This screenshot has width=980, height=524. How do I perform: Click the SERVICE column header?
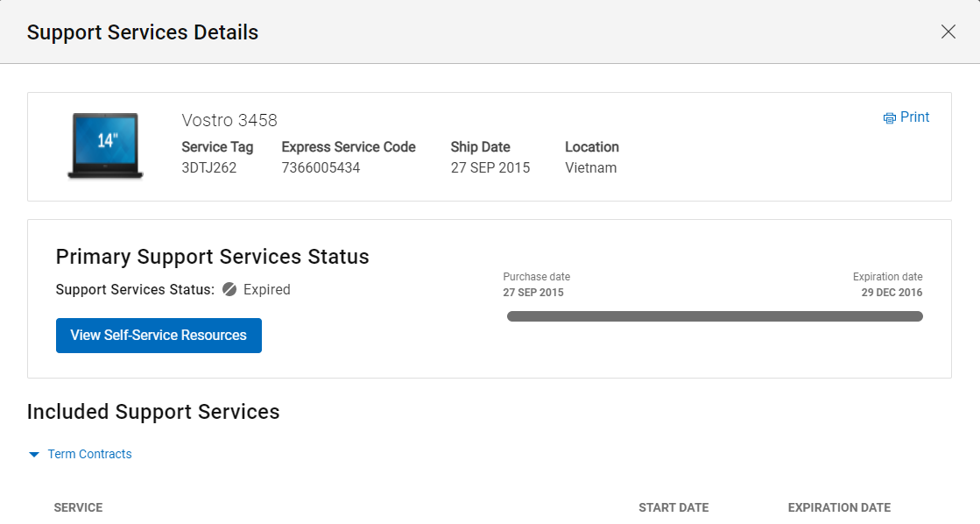click(x=78, y=507)
